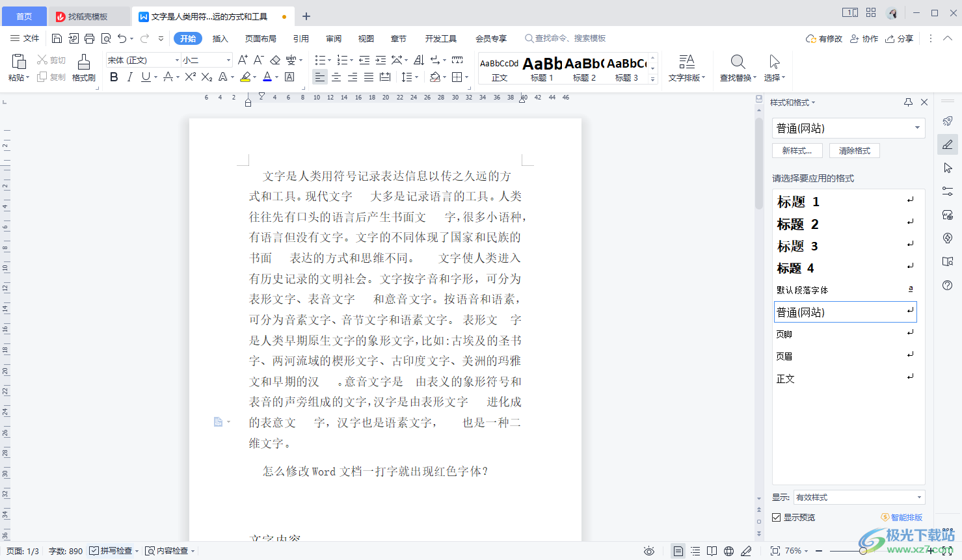Click the selection arrow icon in right sidebar
This screenshot has width=962, height=560.
coord(948,168)
